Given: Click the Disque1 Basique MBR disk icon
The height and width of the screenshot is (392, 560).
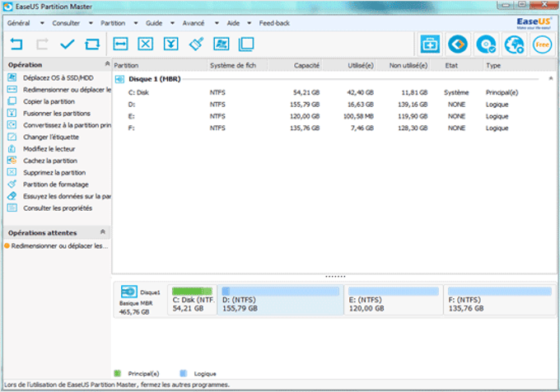Looking at the screenshot, I should pos(128,292).
